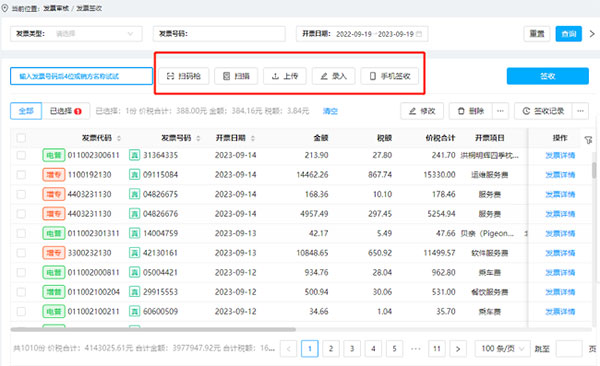Open the 发票类型 dropdown
This screenshot has height=366, width=600.
tap(76, 34)
